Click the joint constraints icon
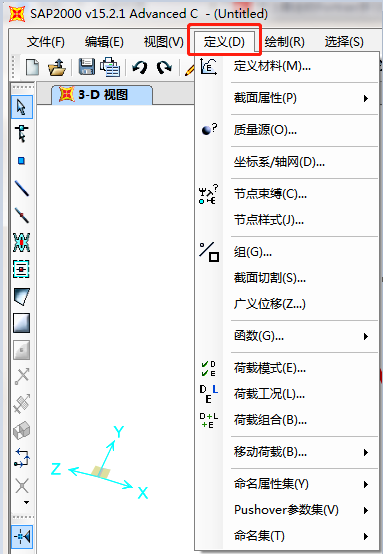Image resolution: width=383 pixels, height=554 pixels. (x=208, y=194)
